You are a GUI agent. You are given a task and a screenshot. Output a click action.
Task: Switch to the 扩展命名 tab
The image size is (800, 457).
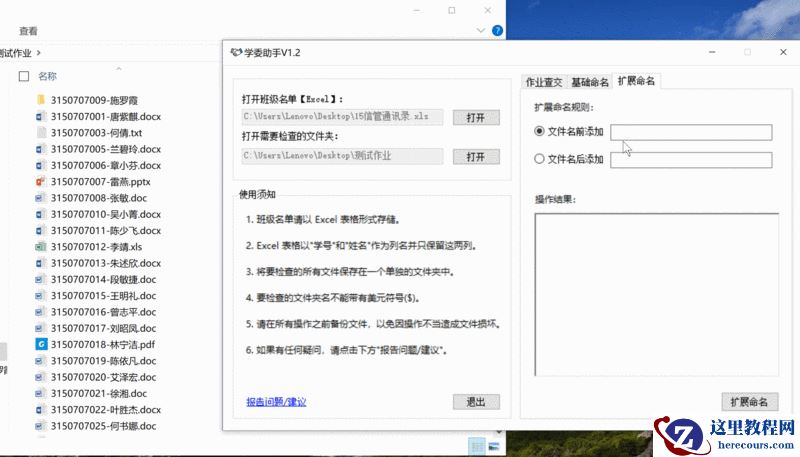[636, 81]
